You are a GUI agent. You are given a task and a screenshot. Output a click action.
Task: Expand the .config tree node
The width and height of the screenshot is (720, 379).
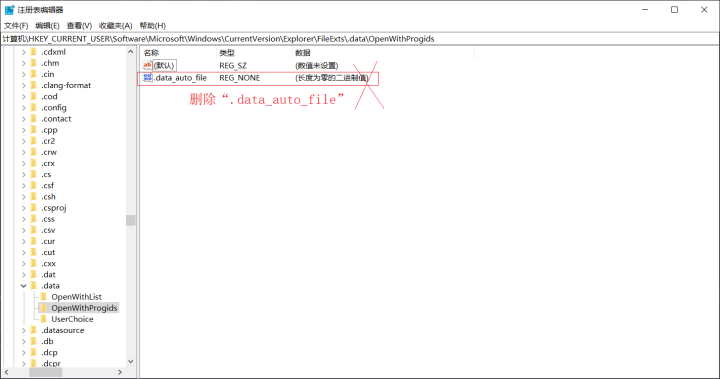click(23, 107)
